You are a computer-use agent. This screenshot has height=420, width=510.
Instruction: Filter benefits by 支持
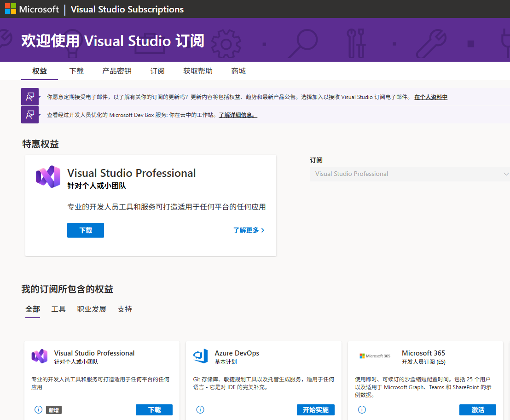tap(125, 309)
